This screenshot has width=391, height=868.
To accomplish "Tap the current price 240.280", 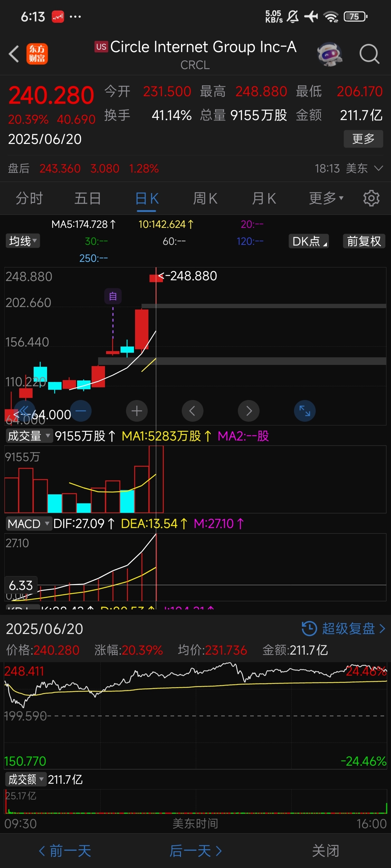I will (x=51, y=95).
